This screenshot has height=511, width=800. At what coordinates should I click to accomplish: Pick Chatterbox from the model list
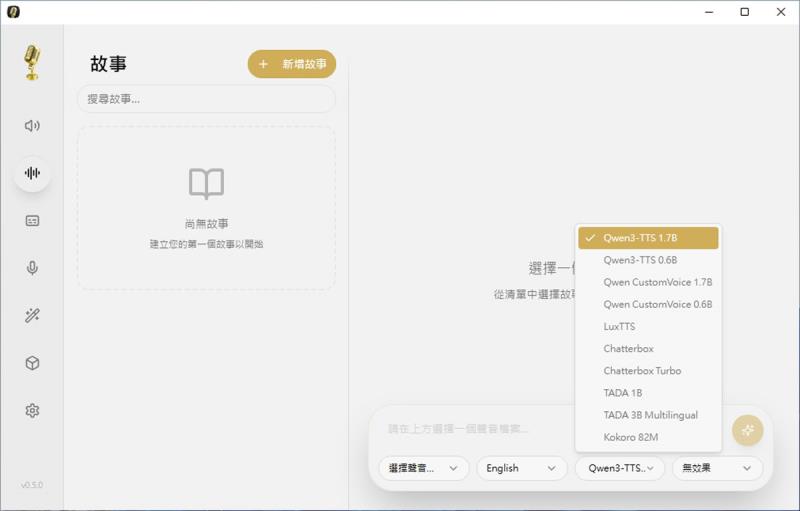point(648,349)
